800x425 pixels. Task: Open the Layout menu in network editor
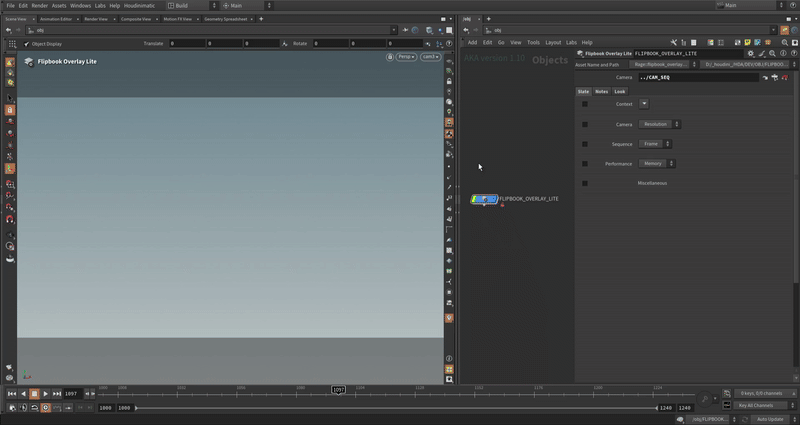[553, 42]
